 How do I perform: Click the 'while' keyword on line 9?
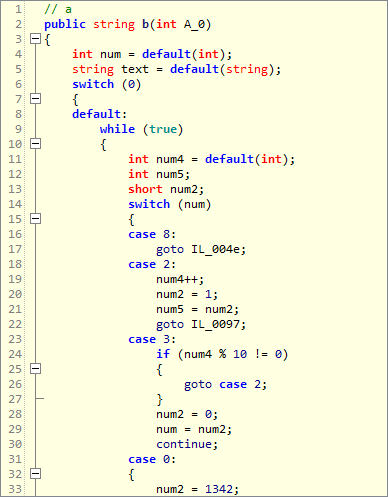pyautogui.click(x=117, y=129)
